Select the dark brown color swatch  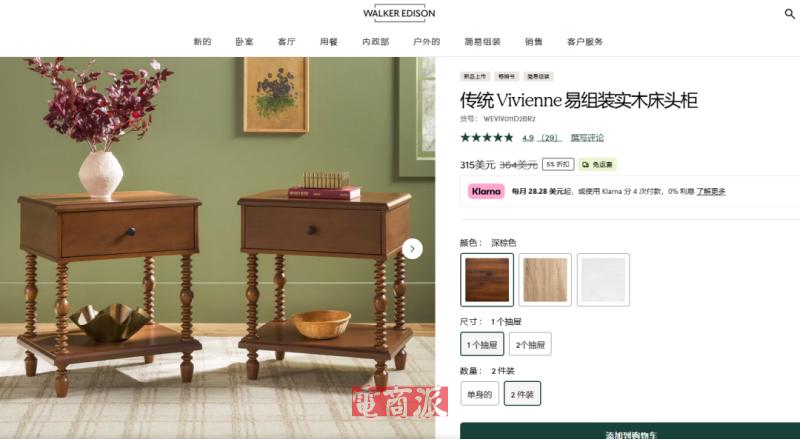tap(487, 280)
